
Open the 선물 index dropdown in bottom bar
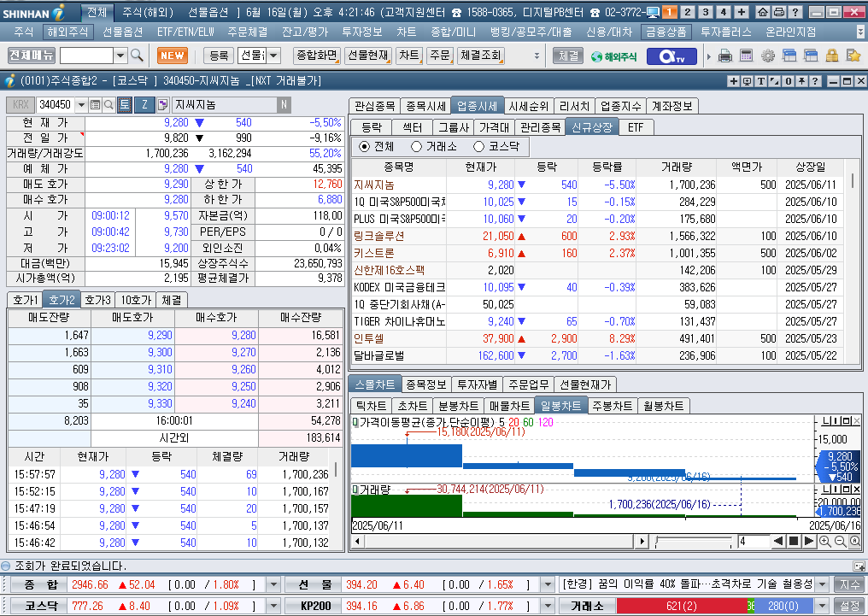[x=548, y=584]
